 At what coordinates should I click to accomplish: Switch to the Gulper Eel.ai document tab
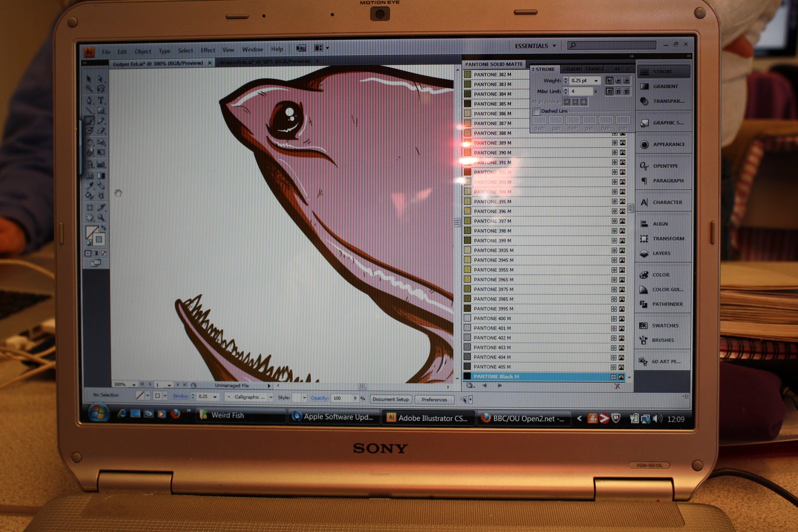tap(161, 63)
